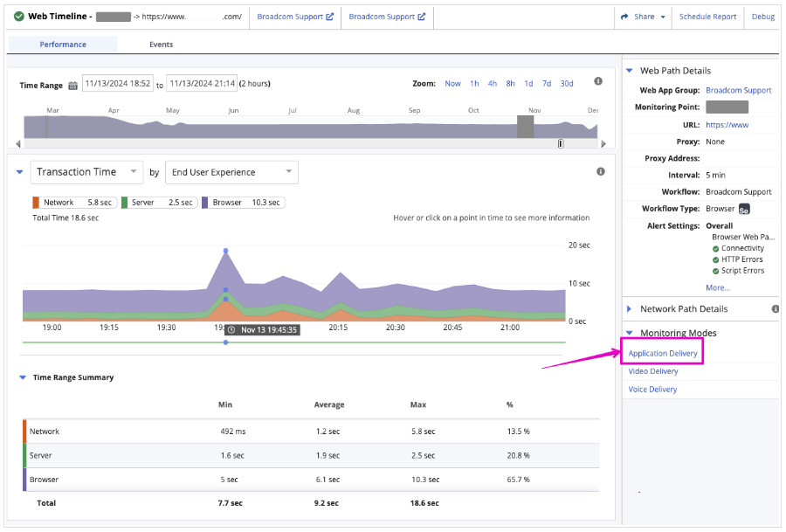Click the right scroll arrow on overview timeline

(602, 143)
